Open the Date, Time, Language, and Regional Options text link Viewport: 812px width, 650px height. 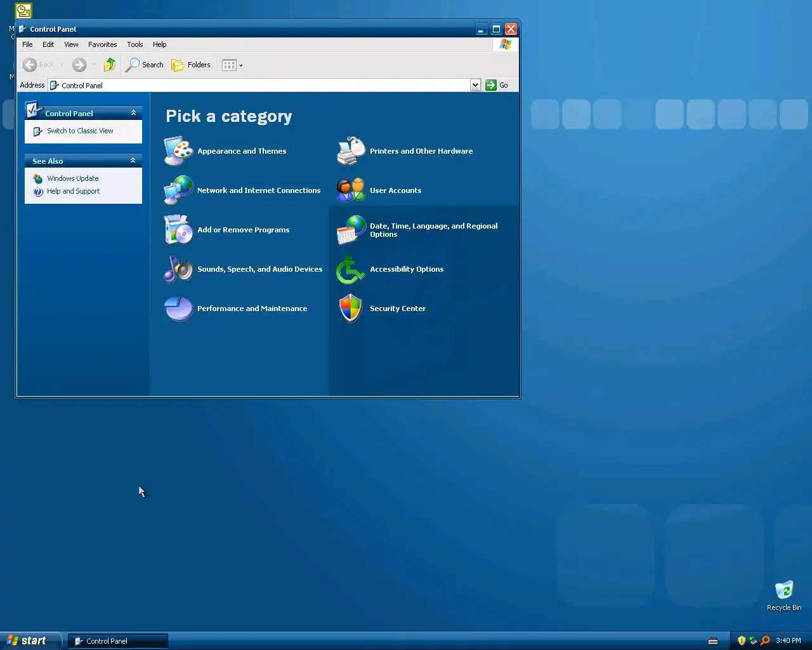pos(434,230)
